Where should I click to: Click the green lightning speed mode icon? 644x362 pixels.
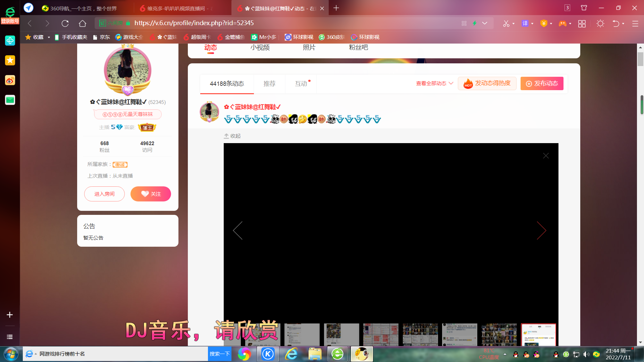click(x=475, y=23)
